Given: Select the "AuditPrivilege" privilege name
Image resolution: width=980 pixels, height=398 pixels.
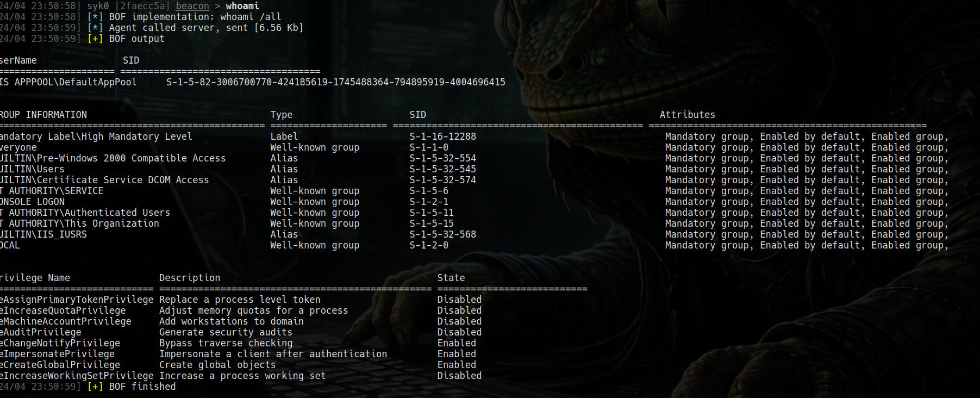Looking at the screenshot, I should point(42,332).
